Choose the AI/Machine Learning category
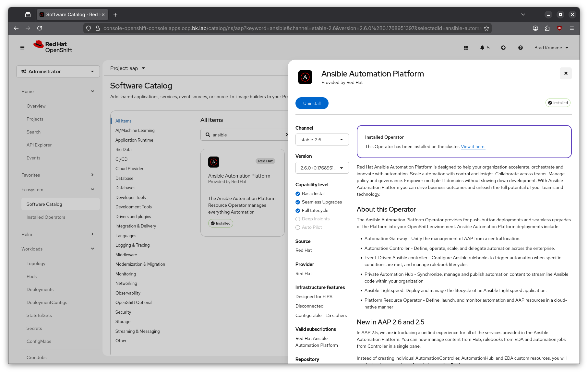This screenshot has height=373, width=588. click(135, 130)
